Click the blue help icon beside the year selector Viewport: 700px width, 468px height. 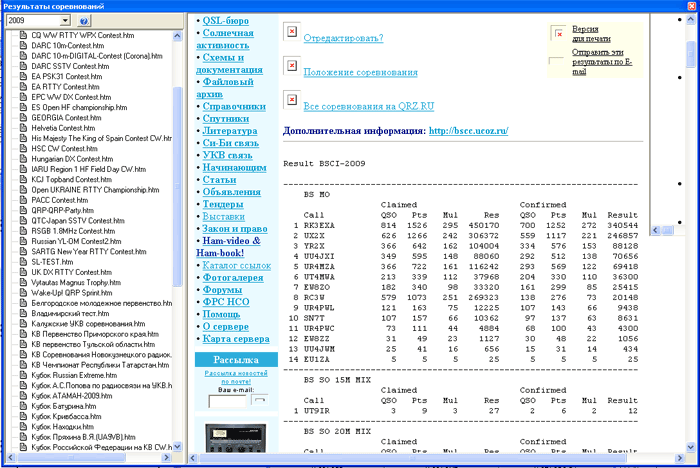pyautogui.click(x=84, y=21)
